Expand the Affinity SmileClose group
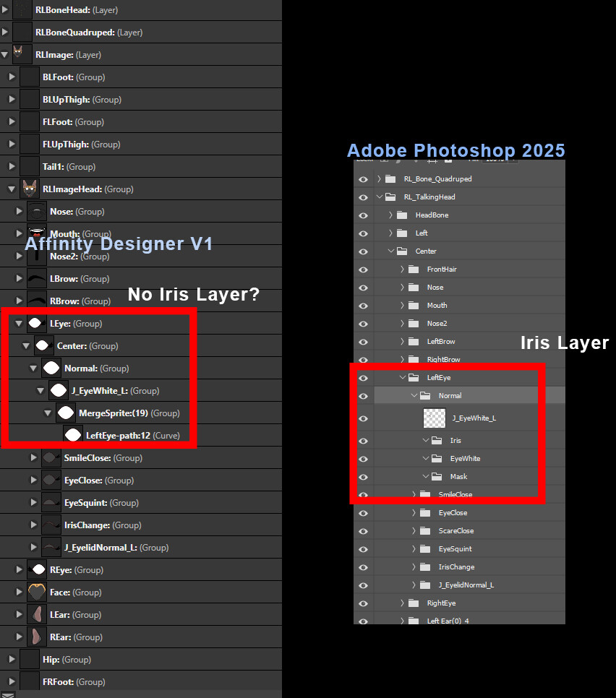 pos(33,457)
